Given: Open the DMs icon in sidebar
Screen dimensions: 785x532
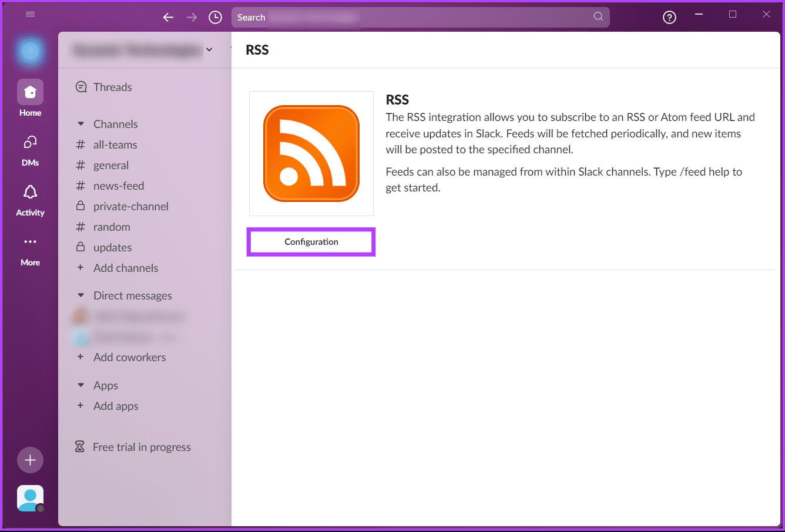Looking at the screenshot, I should click(30, 143).
